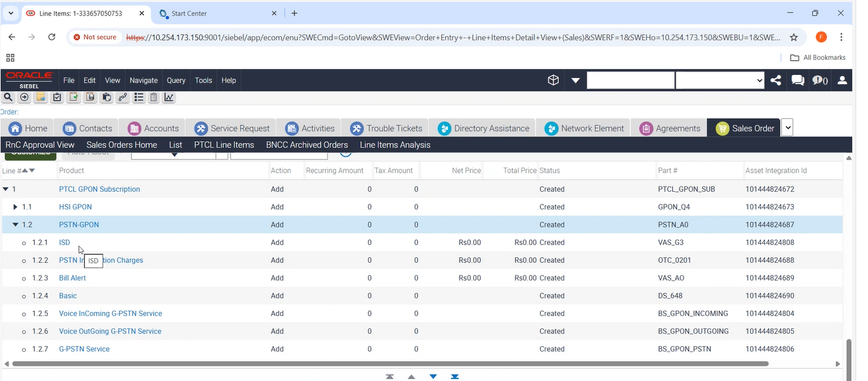Expand the HSI GPON line item
This screenshot has width=868, height=381.
coord(16,207)
